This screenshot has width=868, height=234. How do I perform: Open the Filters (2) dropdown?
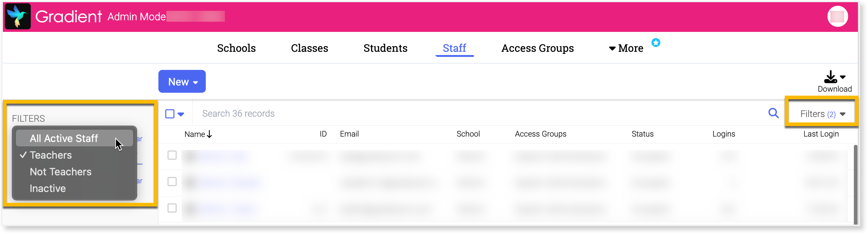click(822, 114)
